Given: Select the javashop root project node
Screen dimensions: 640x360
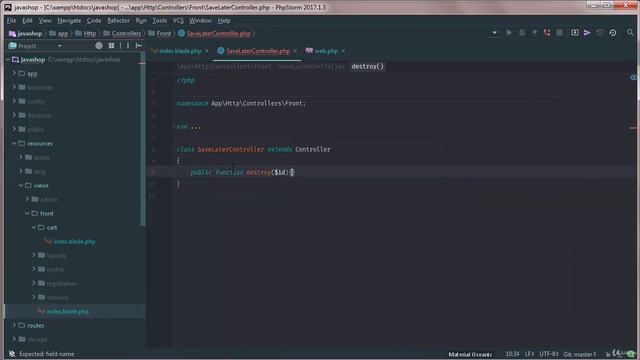Looking at the screenshot, I should pyautogui.click(x=33, y=60).
